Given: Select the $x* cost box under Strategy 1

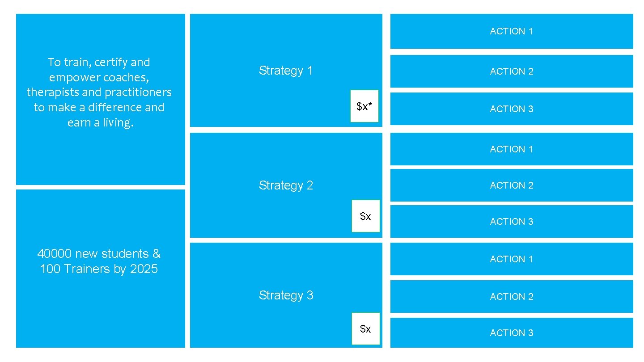Looking at the screenshot, I should (364, 106).
